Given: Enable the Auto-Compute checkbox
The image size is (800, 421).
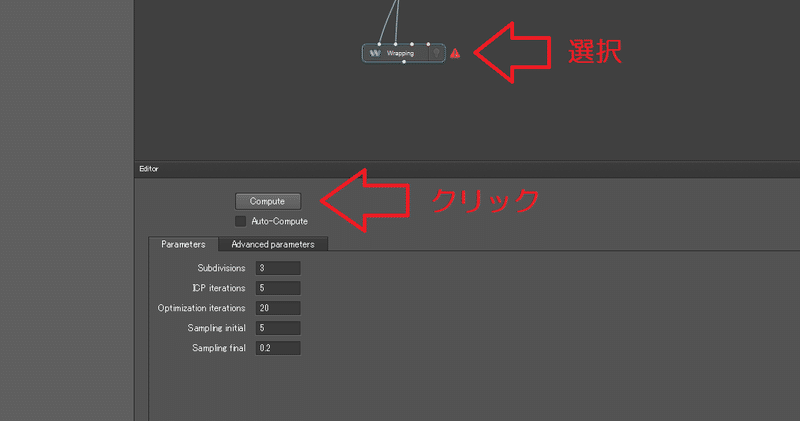Looking at the screenshot, I should click(240, 221).
